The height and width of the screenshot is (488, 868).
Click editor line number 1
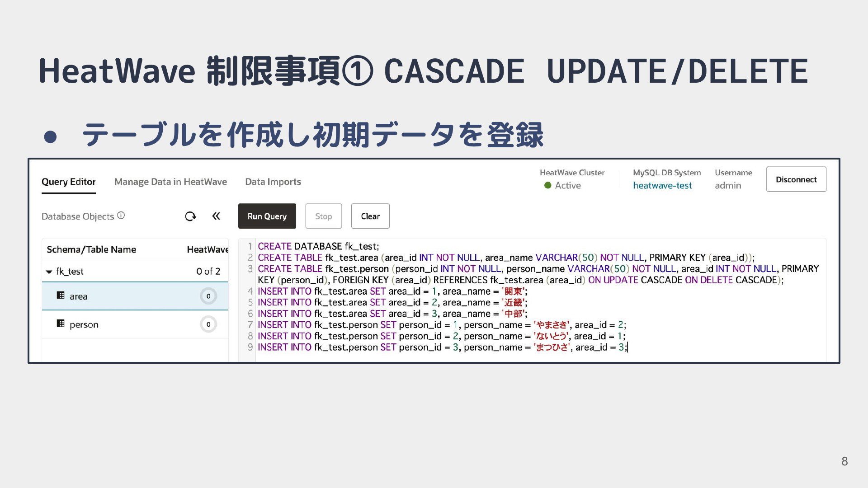pyautogui.click(x=250, y=246)
